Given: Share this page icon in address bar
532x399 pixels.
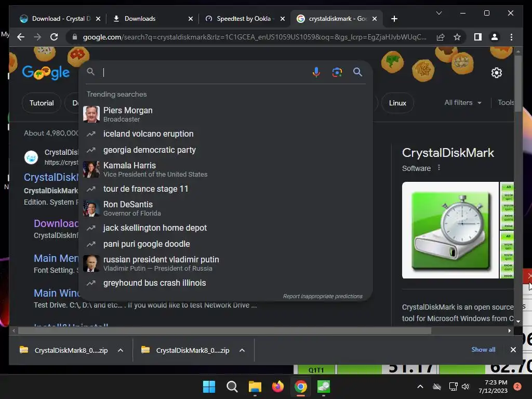Looking at the screenshot, I should point(441,37).
